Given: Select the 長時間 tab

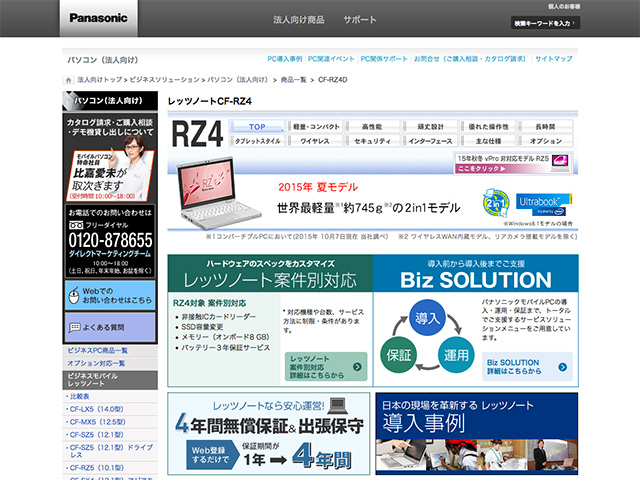Looking at the screenshot, I should [x=545, y=127].
